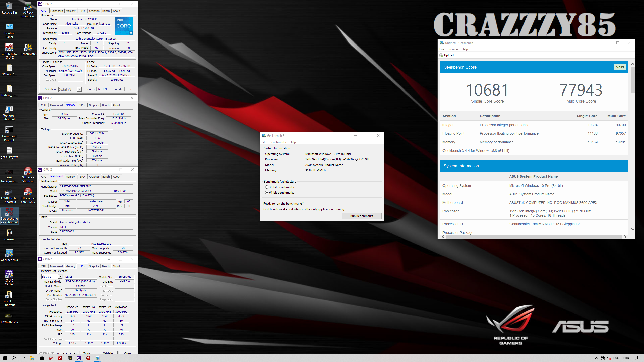The width and height of the screenshot is (644, 362).
Task: Select the Tool.exe shortcut icon
Action: (9, 113)
